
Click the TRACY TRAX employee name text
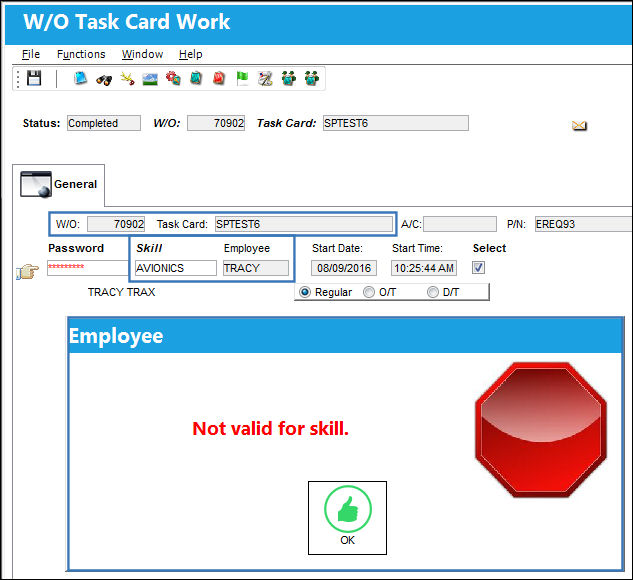(x=122, y=292)
